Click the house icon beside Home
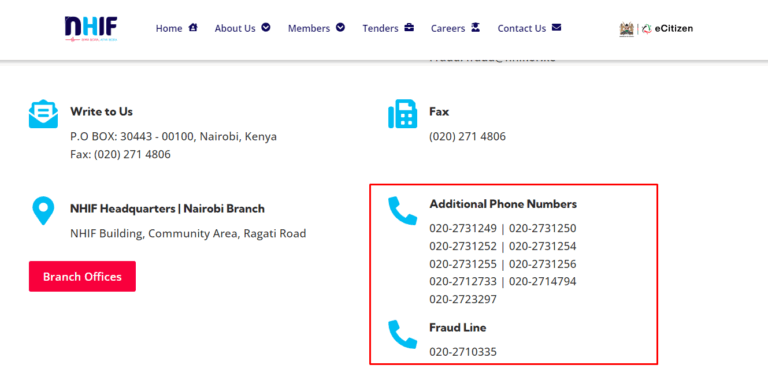The image size is (768, 380). (x=193, y=27)
